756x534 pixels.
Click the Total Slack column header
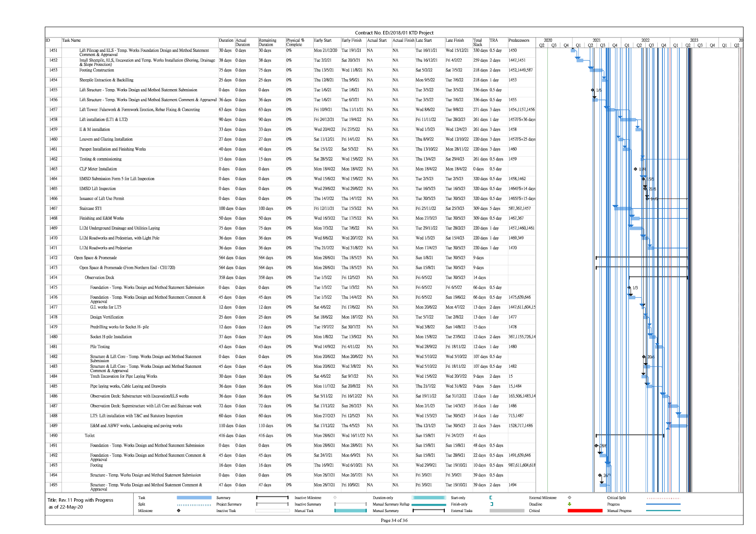pyautogui.click(x=478, y=42)
